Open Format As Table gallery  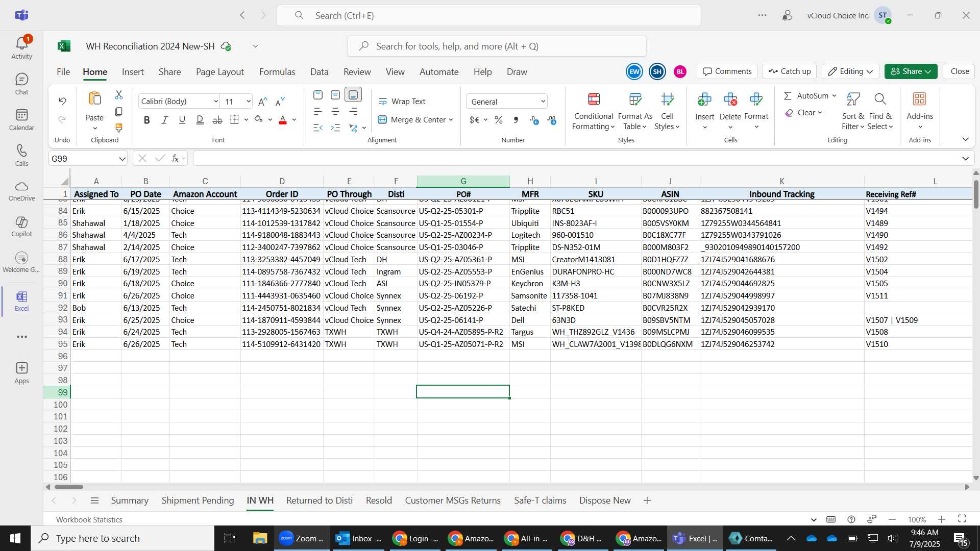tap(635, 111)
